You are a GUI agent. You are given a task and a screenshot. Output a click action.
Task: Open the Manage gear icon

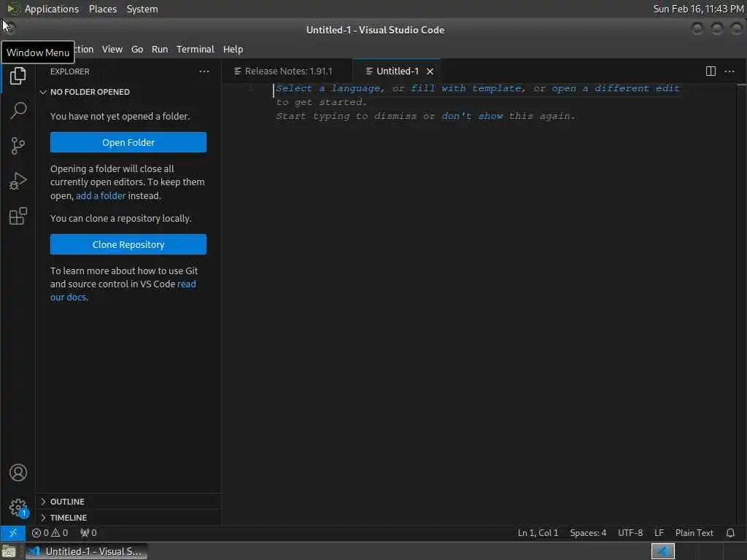18,507
